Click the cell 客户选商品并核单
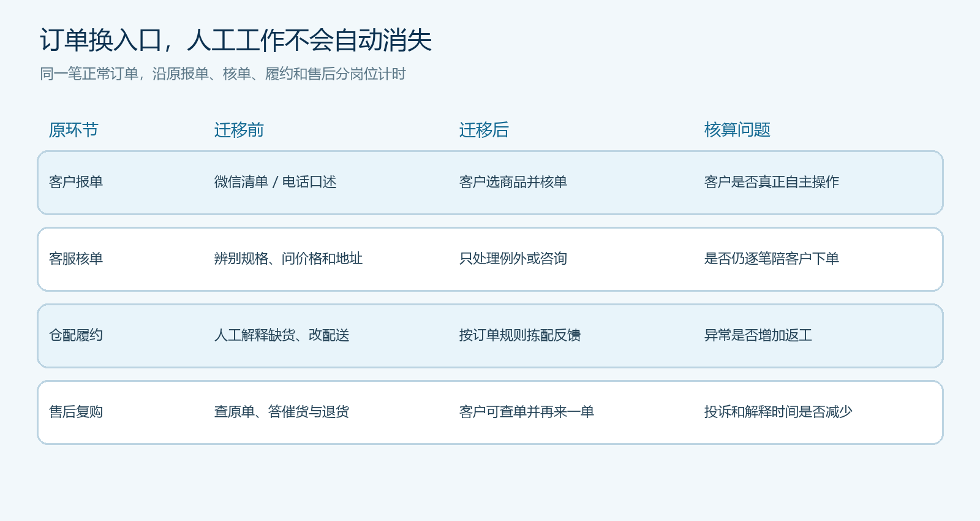This screenshot has width=980, height=521. coord(513,182)
